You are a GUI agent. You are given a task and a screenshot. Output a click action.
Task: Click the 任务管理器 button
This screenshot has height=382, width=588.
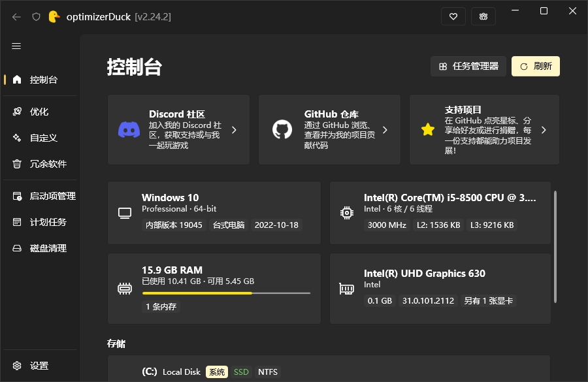pyautogui.click(x=468, y=67)
